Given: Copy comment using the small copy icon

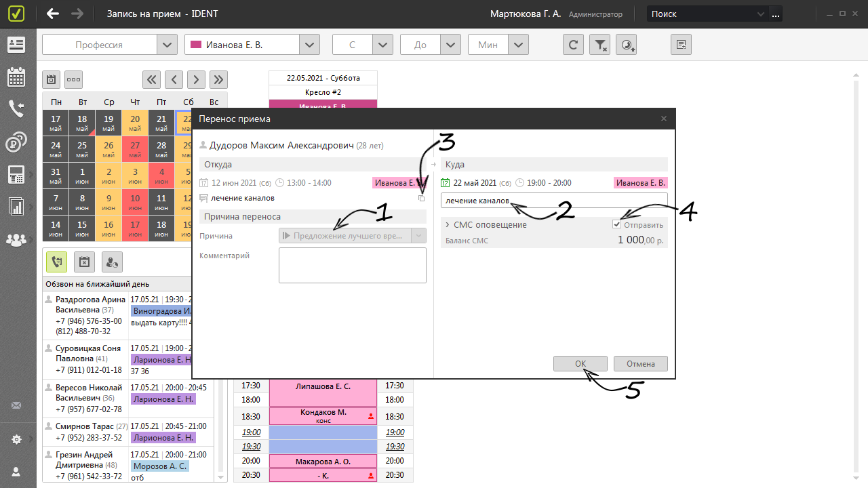Looking at the screenshot, I should pyautogui.click(x=422, y=198).
